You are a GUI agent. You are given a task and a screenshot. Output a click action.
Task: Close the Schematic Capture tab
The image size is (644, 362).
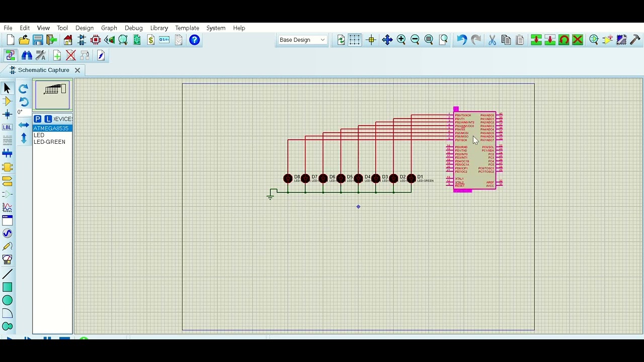(77, 70)
